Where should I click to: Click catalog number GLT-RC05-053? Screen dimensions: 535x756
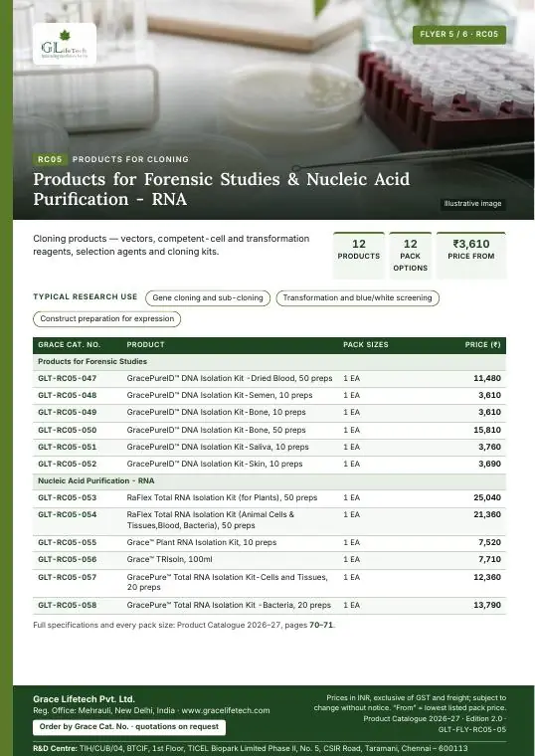point(67,497)
